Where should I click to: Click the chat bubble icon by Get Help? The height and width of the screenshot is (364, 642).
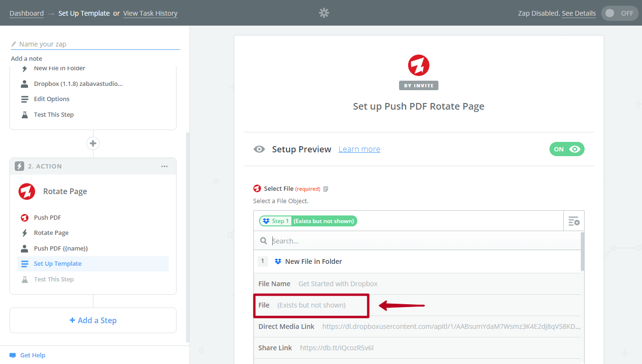tap(13, 355)
